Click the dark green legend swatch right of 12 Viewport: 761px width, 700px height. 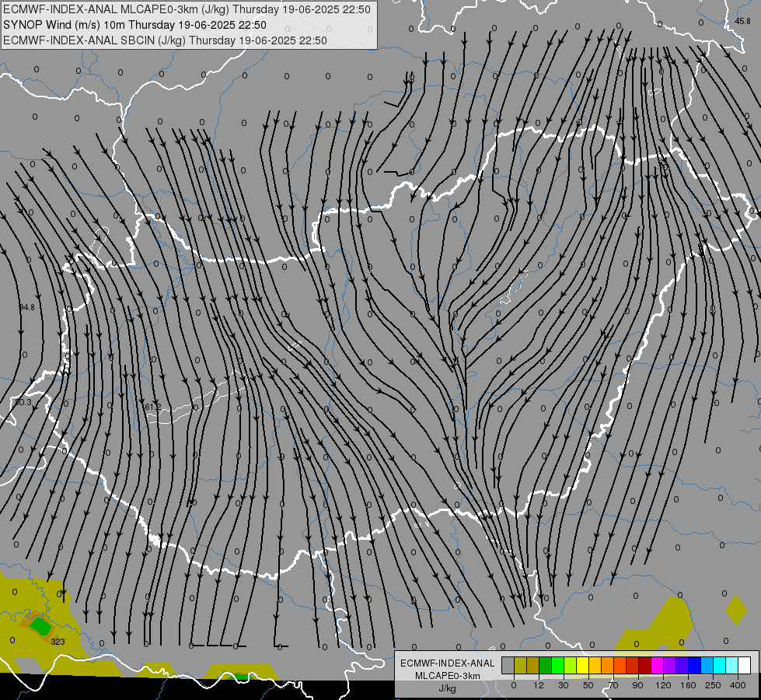tap(546, 665)
